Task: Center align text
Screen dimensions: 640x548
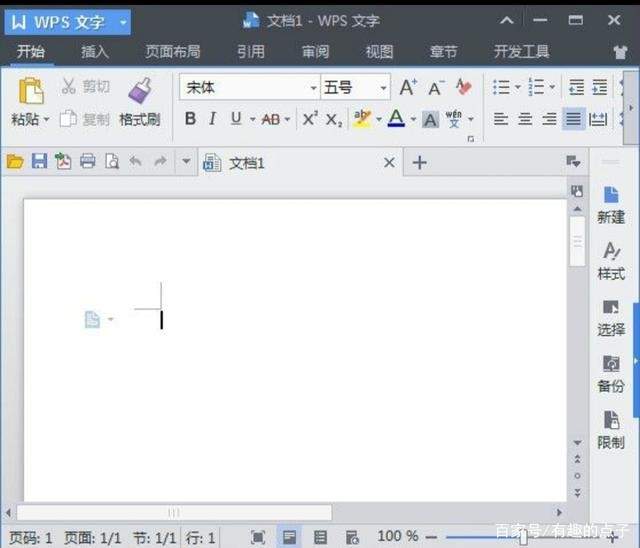Action: coord(525,119)
